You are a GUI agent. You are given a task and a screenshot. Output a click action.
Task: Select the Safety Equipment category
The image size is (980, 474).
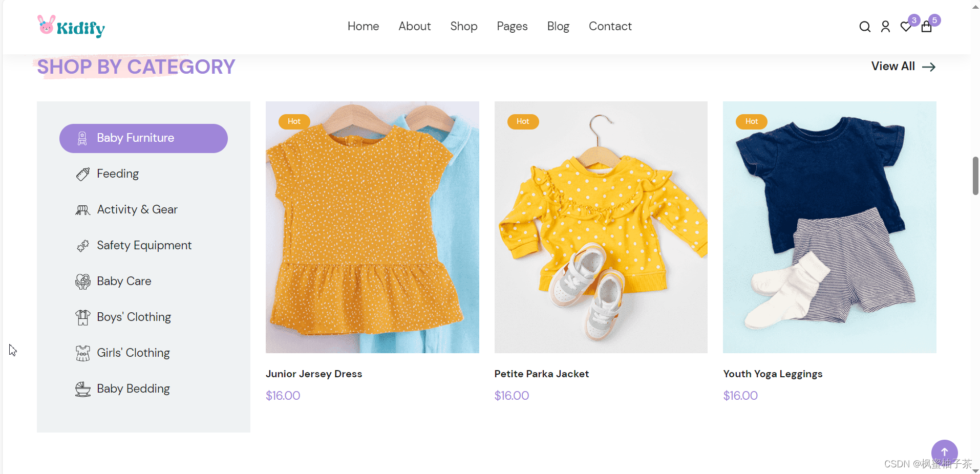point(144,246)
